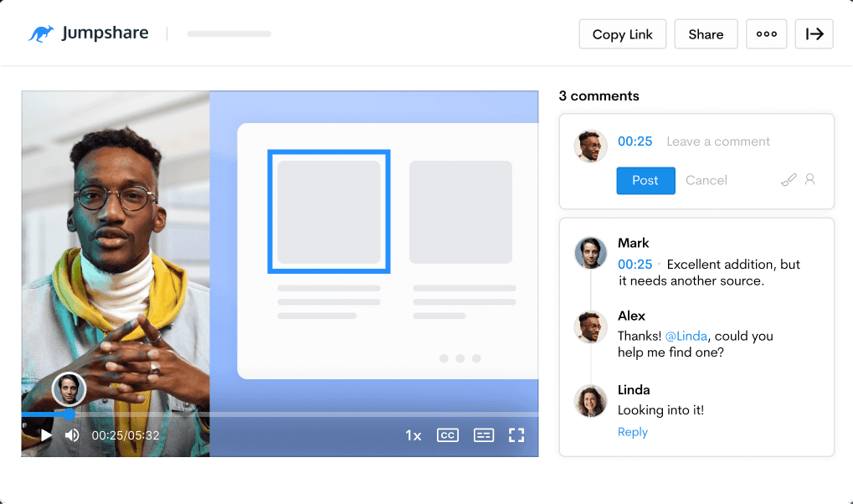
Task: Toggle closed captions (CC)
Action: [448, 435]
